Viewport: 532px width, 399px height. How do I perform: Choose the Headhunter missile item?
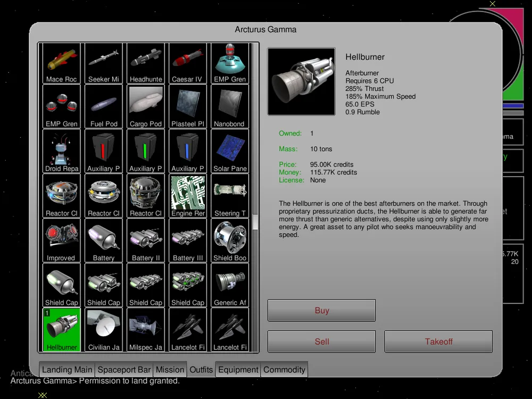146,63
